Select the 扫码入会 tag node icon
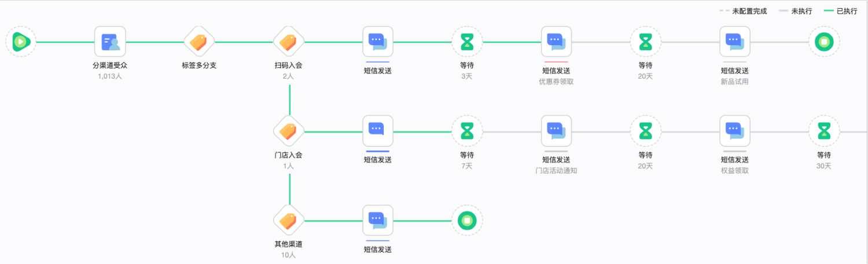 (x=288, y=42)
